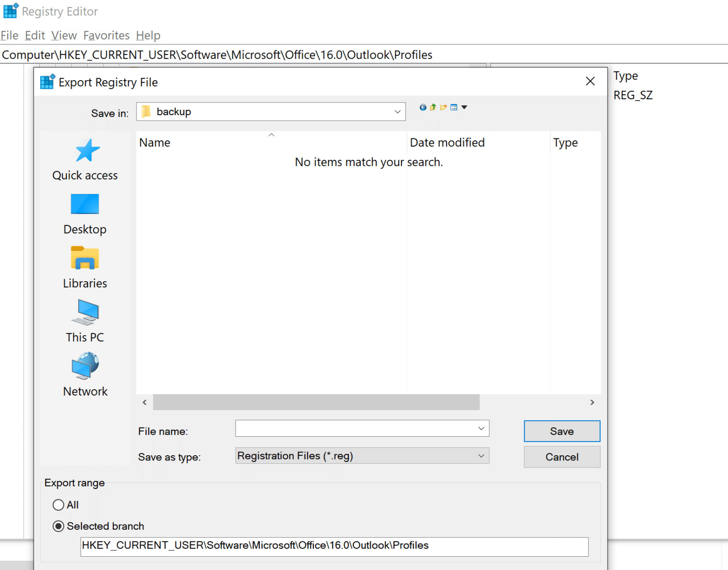
Task: Edit the selected branch path field
Action: click(x=334, y=546)
